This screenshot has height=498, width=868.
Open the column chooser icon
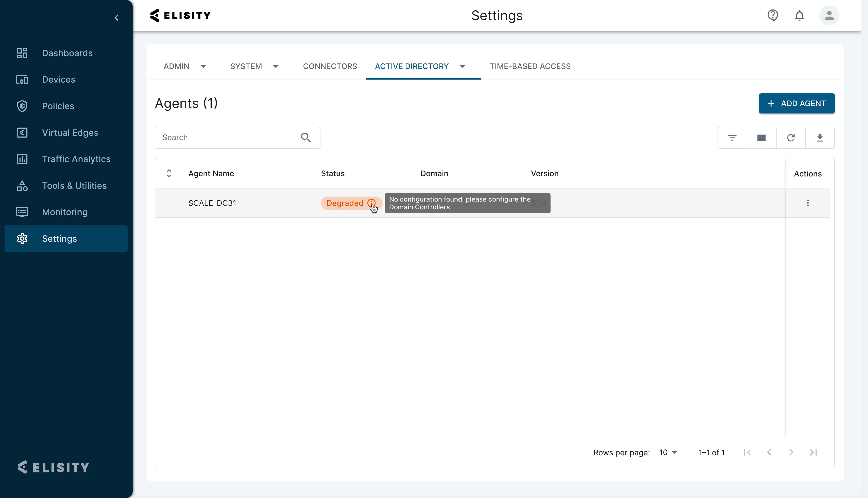pyautogui.click(x=761, y=138)
